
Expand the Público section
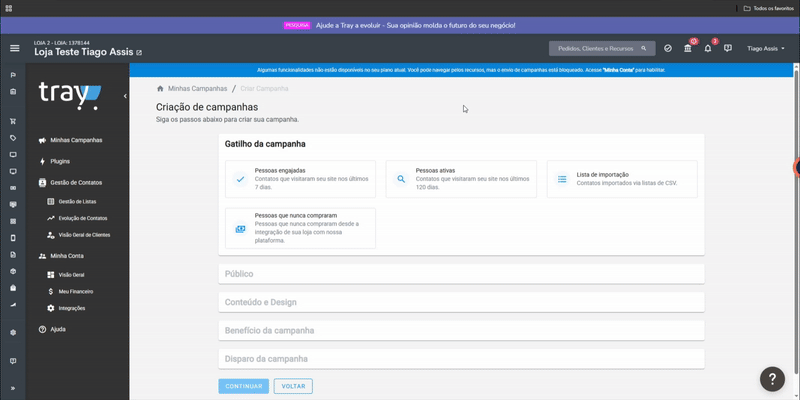tap(461, 274)
